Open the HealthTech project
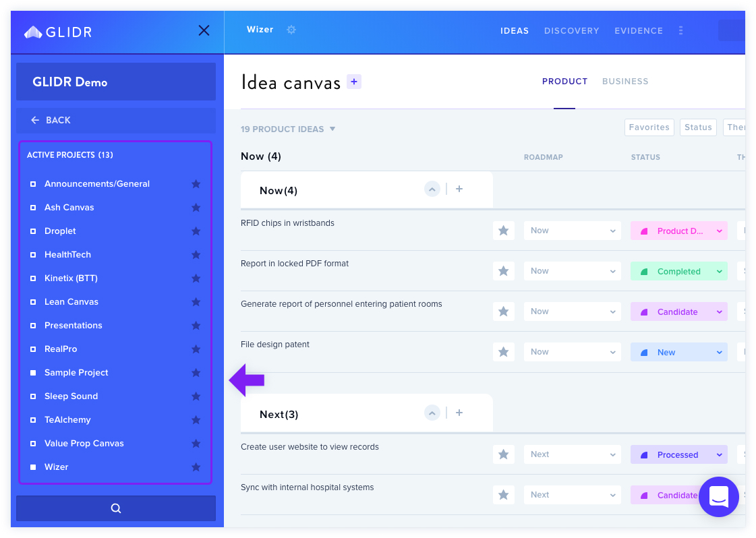 click(67, 255)
